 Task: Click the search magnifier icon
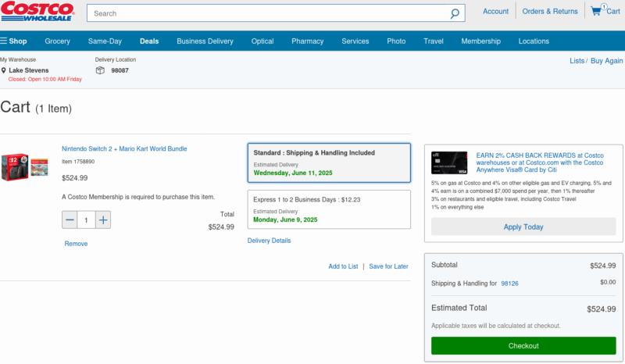[455, 13]
